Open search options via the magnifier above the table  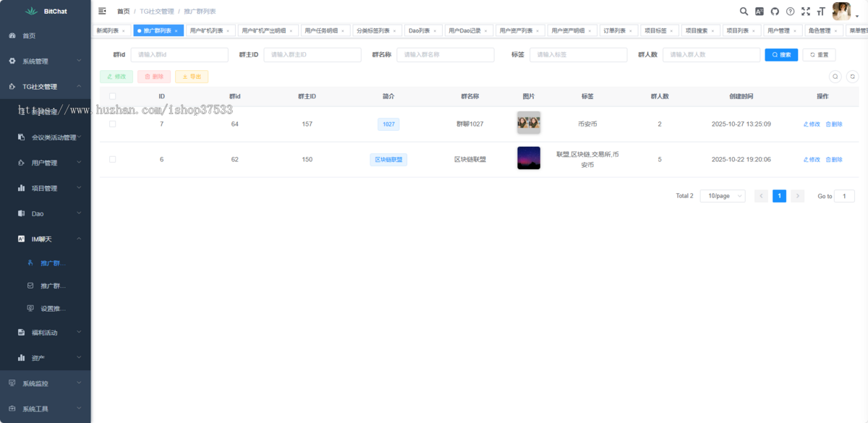pyautogui.click(x=835, y=77)
